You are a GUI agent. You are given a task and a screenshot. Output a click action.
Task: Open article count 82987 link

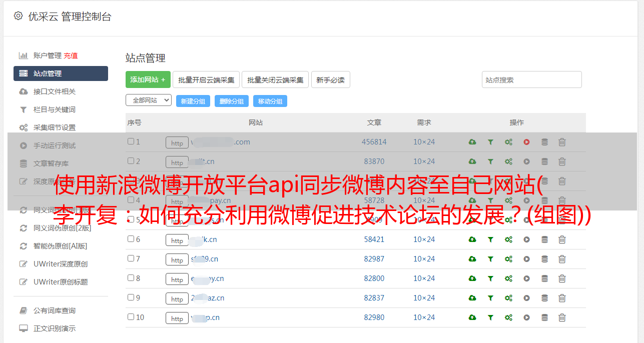tap(374, 259)
